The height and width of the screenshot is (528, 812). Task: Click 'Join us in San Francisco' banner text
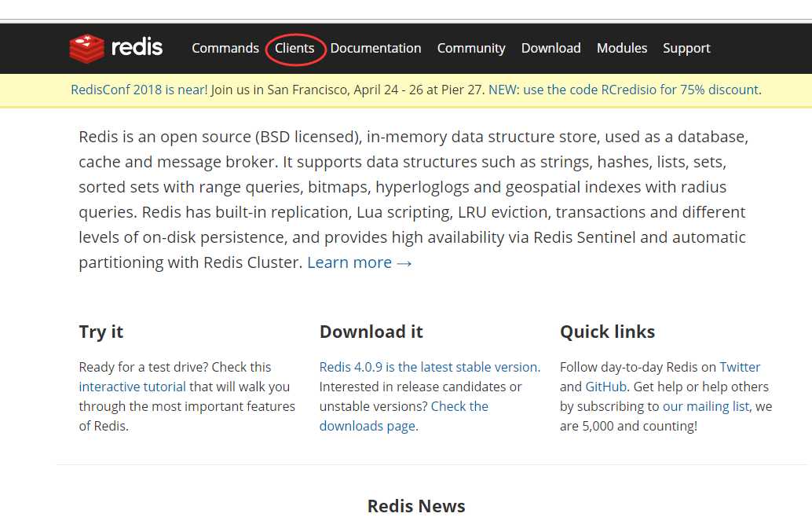click(x=280, y=90)
